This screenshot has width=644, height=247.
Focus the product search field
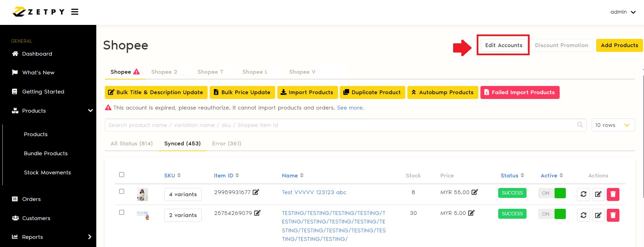click(x=346, y=125)
